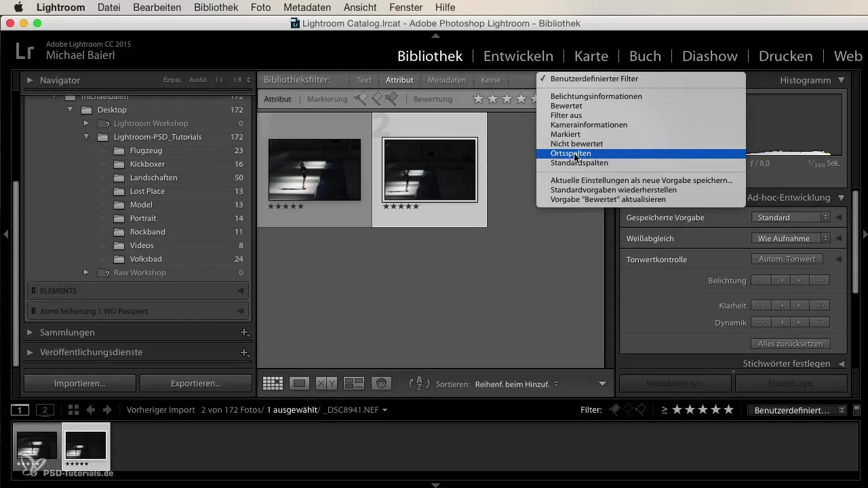
Task: Decrease Klarheit by large step
Action: click(762, 306)
